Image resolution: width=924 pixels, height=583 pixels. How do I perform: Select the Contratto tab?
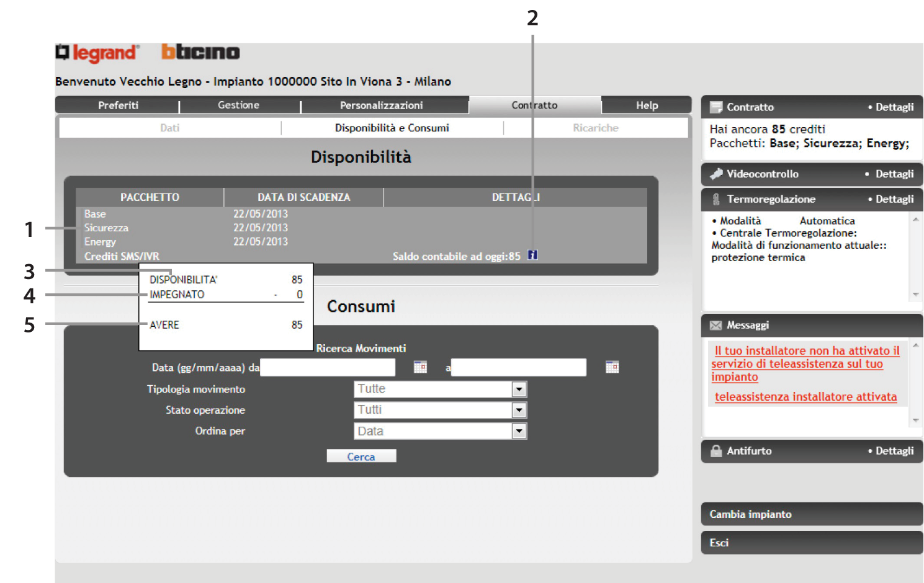534,105
